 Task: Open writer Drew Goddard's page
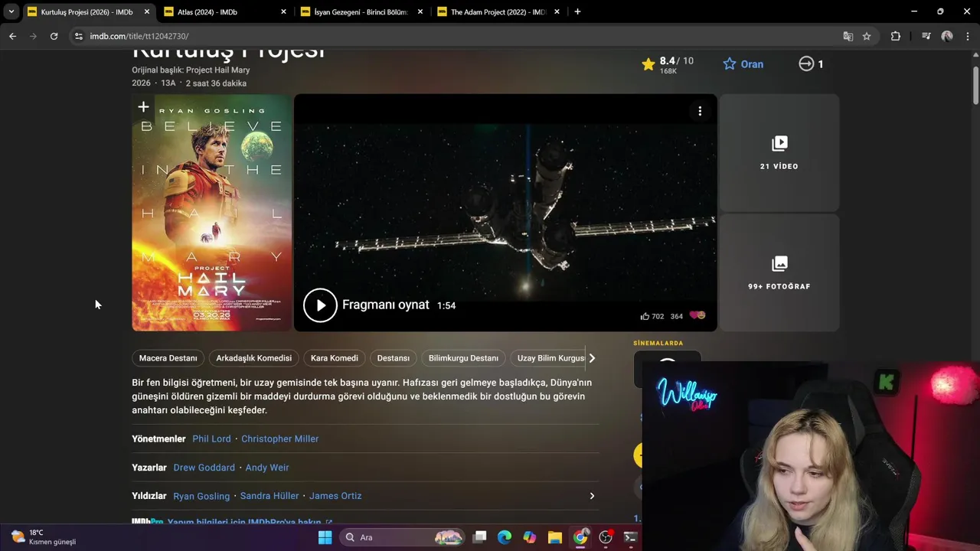point(204,468)
